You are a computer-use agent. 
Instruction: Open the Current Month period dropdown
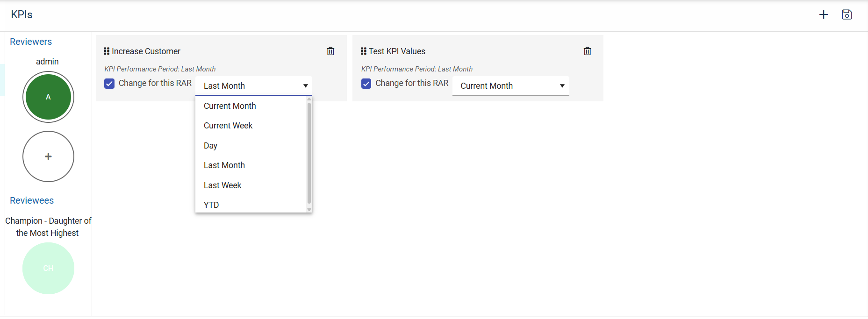click(511, 86)
